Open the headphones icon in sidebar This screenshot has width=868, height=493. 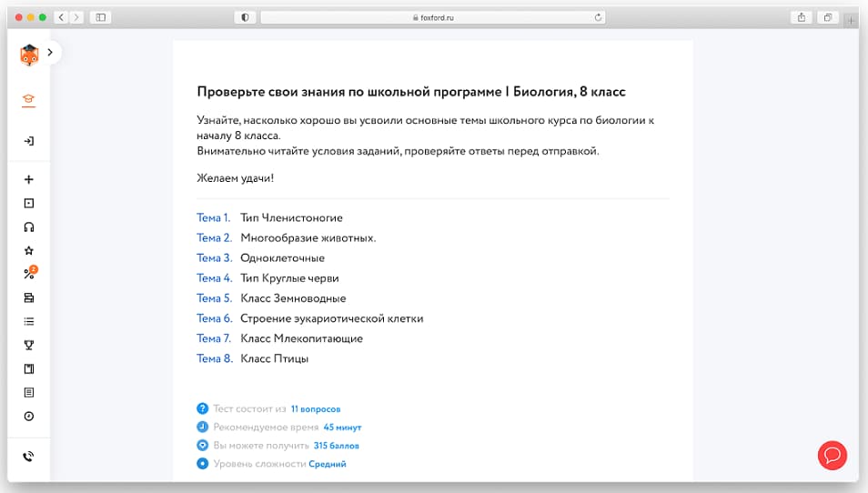click(28, 227)
